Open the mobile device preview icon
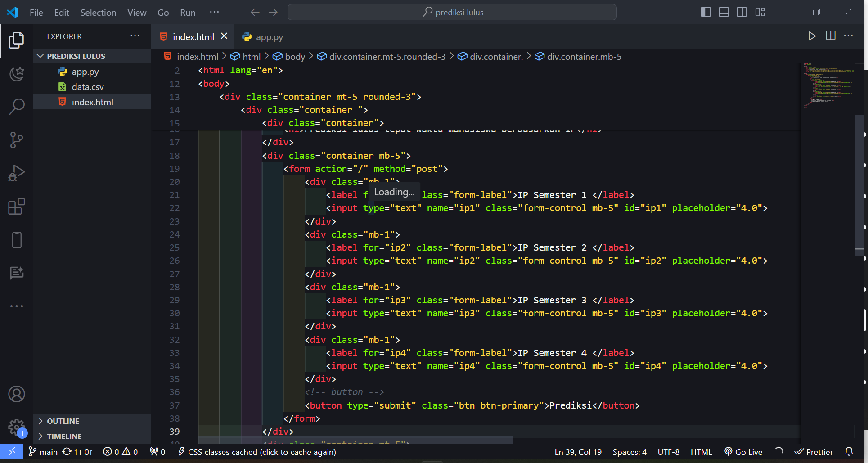 [x=17, y=240]
